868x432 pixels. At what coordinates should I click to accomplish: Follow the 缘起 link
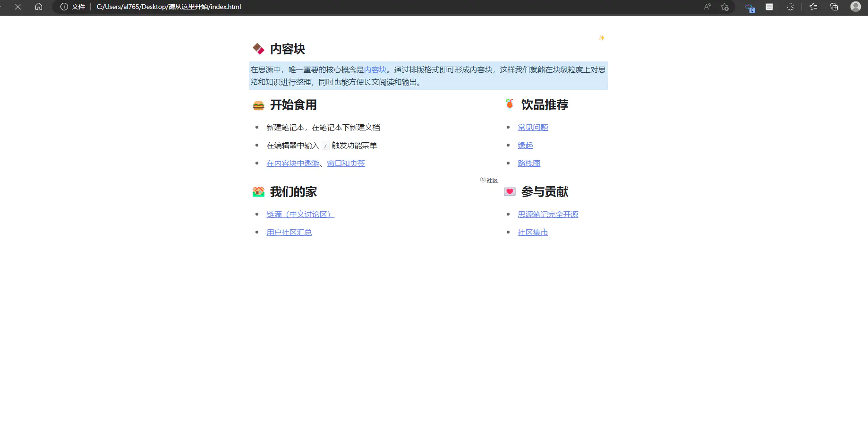(x=525, y=146)
